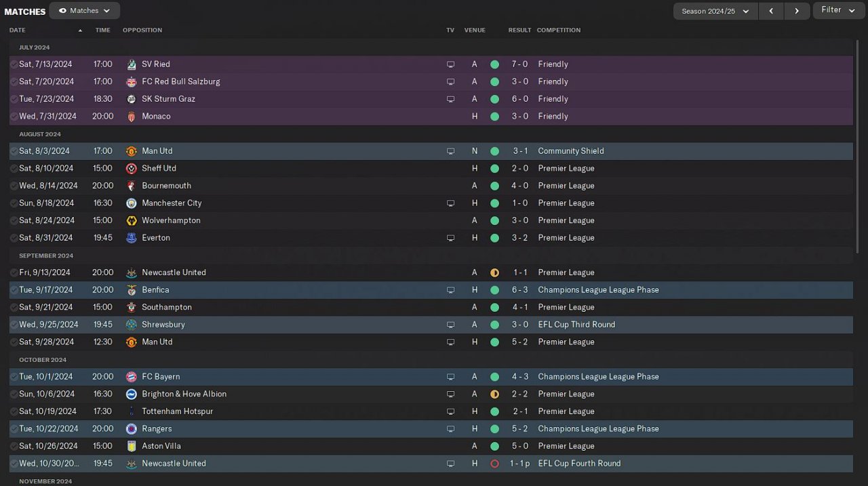Toggle checkmark on Monaco friendly row
868x486 pixels.
click(14, 117)
